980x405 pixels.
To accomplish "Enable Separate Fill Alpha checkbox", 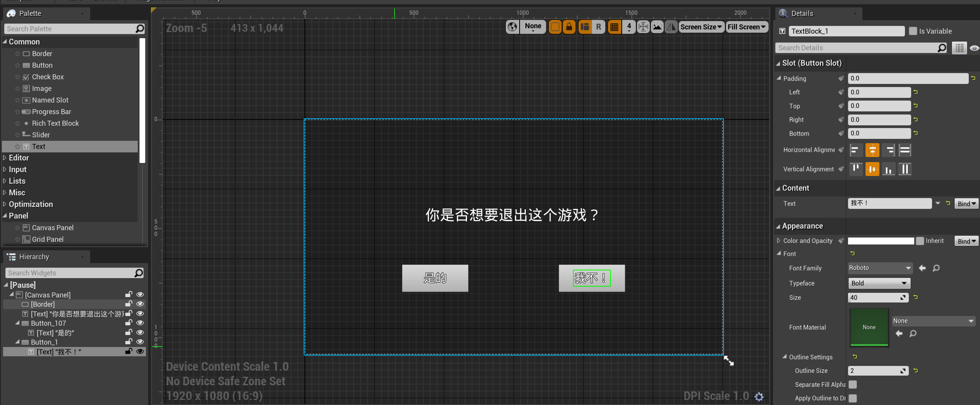I will (x=853, y=384).
